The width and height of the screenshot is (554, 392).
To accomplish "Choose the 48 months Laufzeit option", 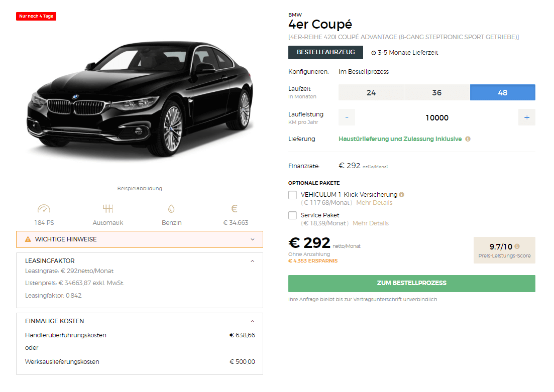I will pyautogui.click(x=502, y=92).
